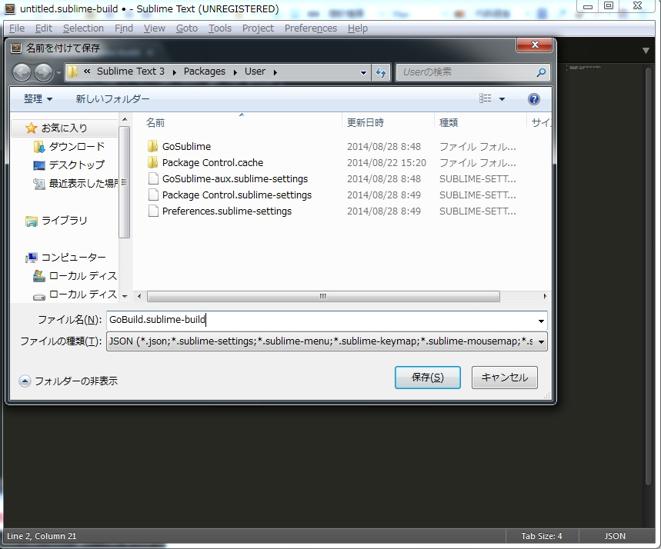Open ライブラリ in sidebar
Viewport: 661px width, 549px height.
click(x=56, y=221)
